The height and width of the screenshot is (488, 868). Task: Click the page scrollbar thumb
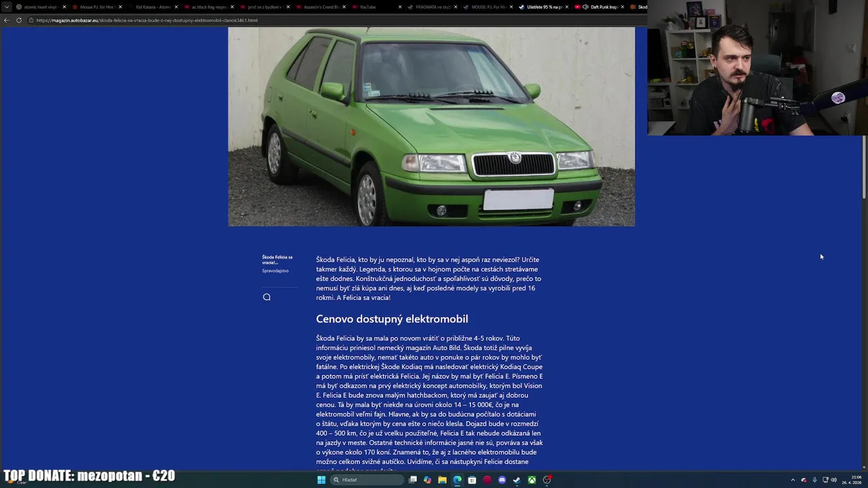click(x=864, y=167)
